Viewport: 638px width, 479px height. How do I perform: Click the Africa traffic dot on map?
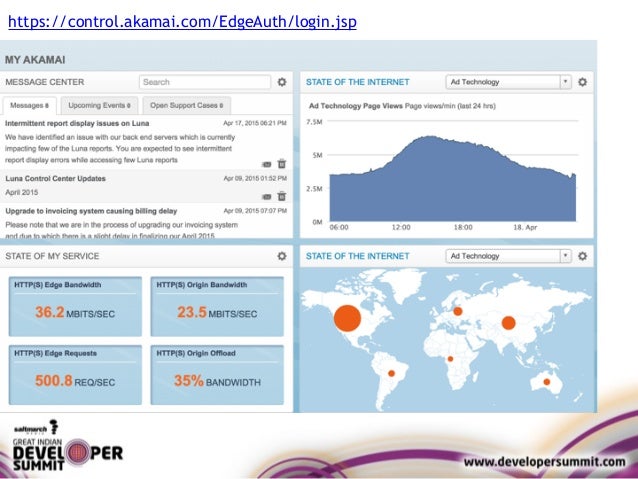click(450, 359)
